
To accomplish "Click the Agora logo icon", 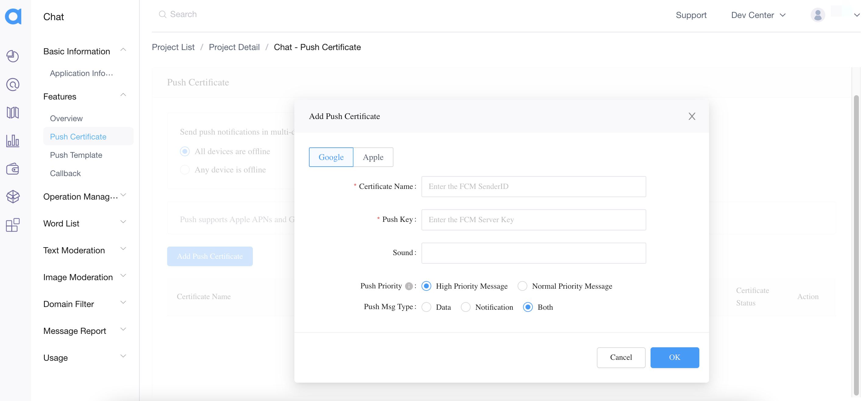I will pyautogui.click(x=13, y=16).
